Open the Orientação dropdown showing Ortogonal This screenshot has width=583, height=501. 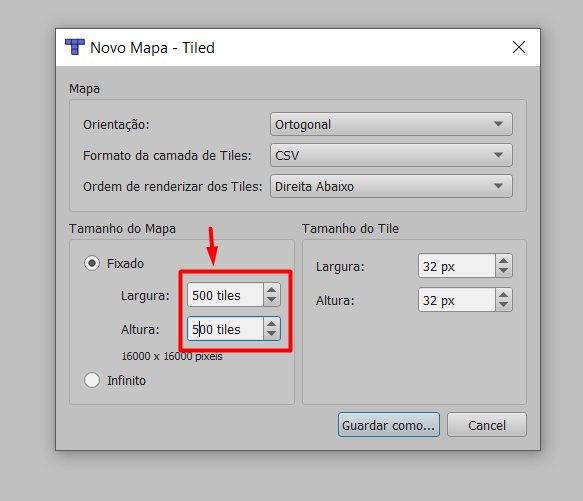pyautogui.click(x=391, y=124)
